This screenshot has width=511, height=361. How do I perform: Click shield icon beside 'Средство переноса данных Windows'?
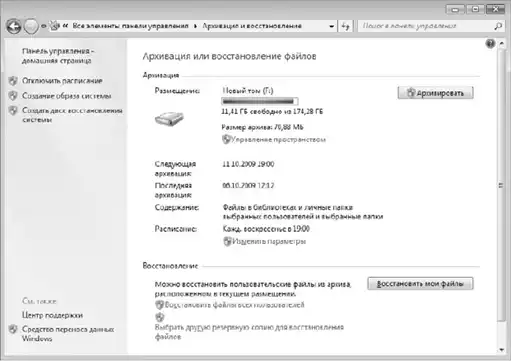[13, 329]
